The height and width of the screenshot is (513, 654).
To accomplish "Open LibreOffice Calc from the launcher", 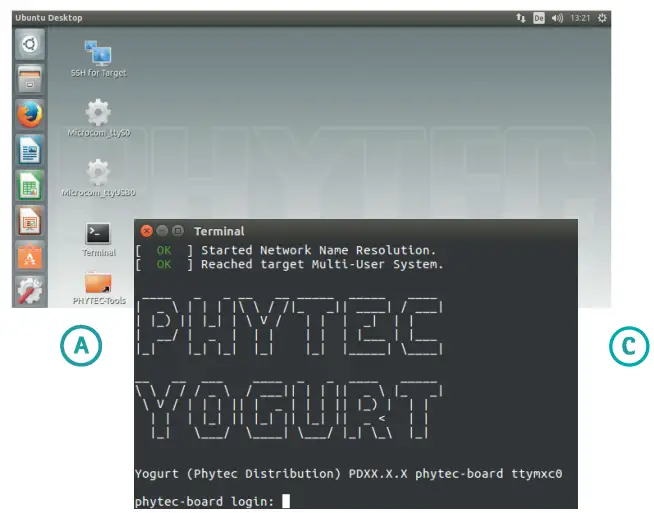I will [30, 185].
